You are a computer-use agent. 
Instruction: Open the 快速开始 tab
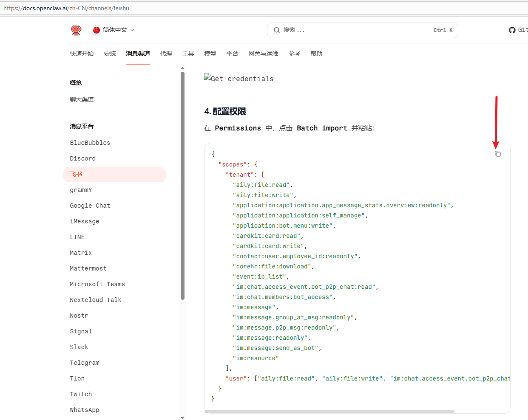(82, 54)
